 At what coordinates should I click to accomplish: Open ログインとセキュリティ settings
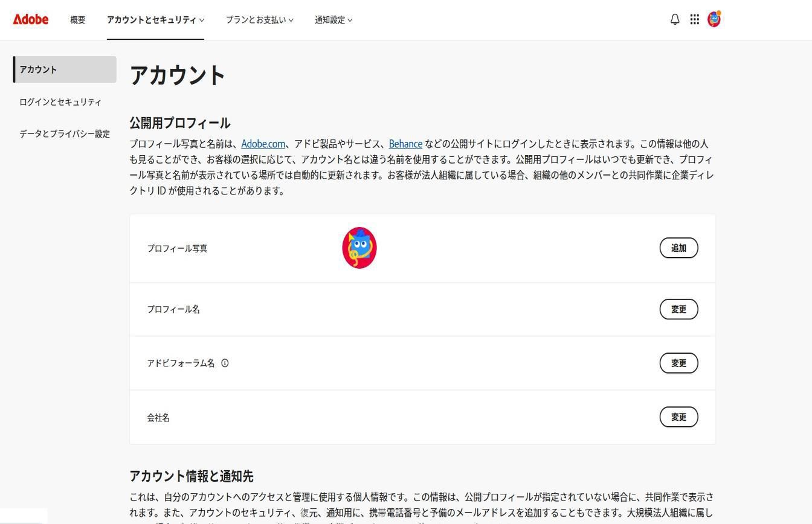[60, 101]
